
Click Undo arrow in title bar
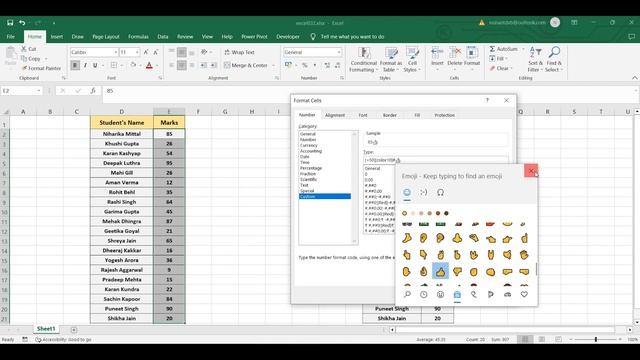pos(22,23)
